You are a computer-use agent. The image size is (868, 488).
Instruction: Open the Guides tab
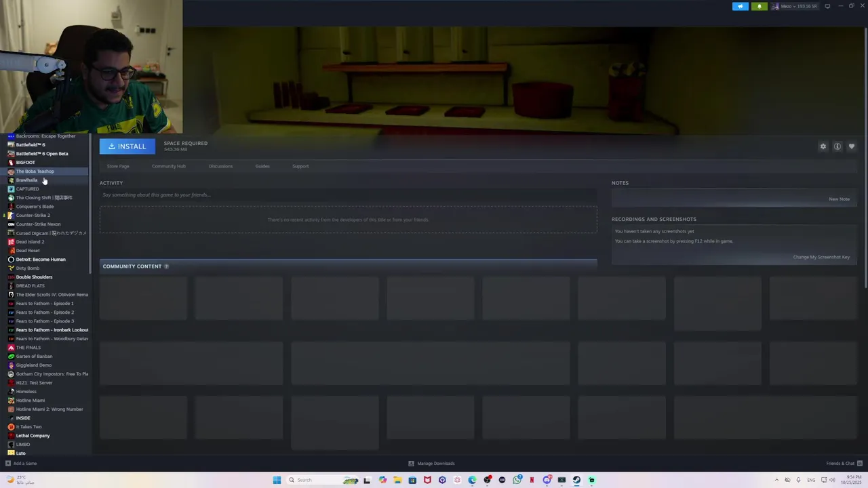pos(262,166)
